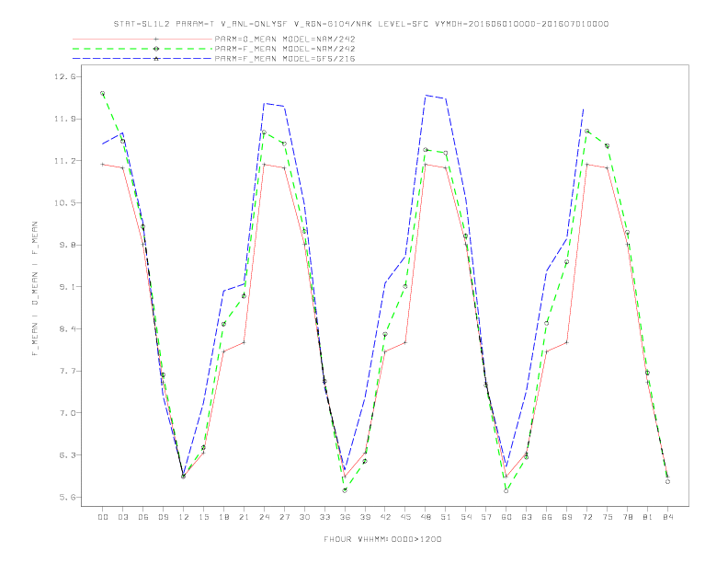Click x-axis tick label 18

click(223, 517)
